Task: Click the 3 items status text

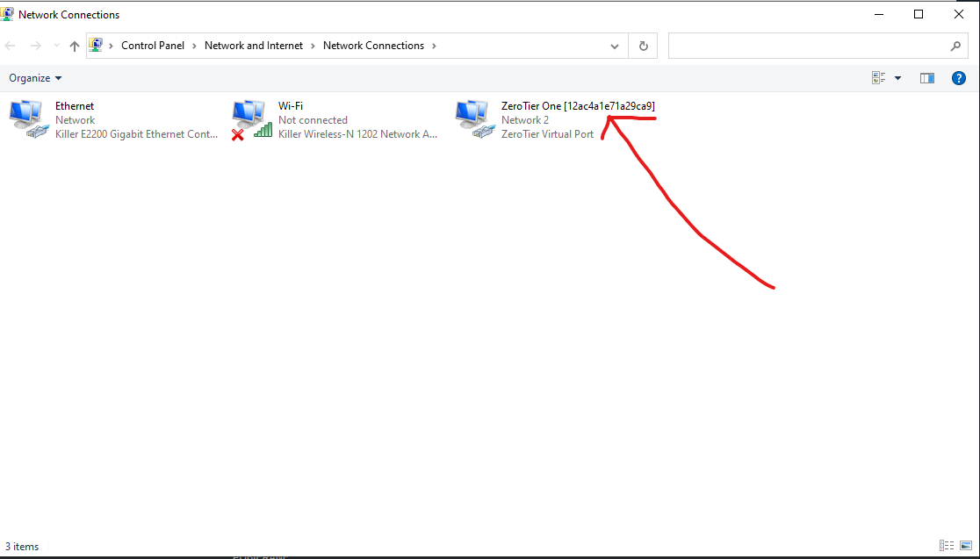Action: tap(22, 547)
